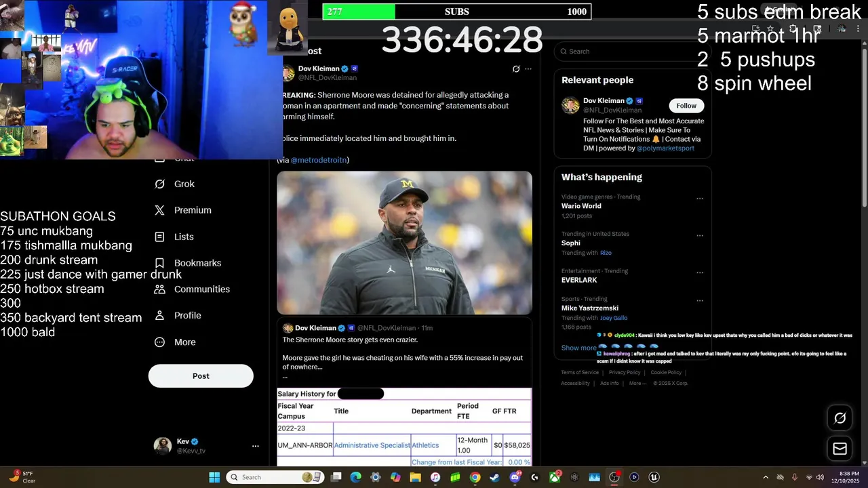This screenshot has width=868, height=488.
Task: Click the Windows Start button
Action: (x=214, y=477)
